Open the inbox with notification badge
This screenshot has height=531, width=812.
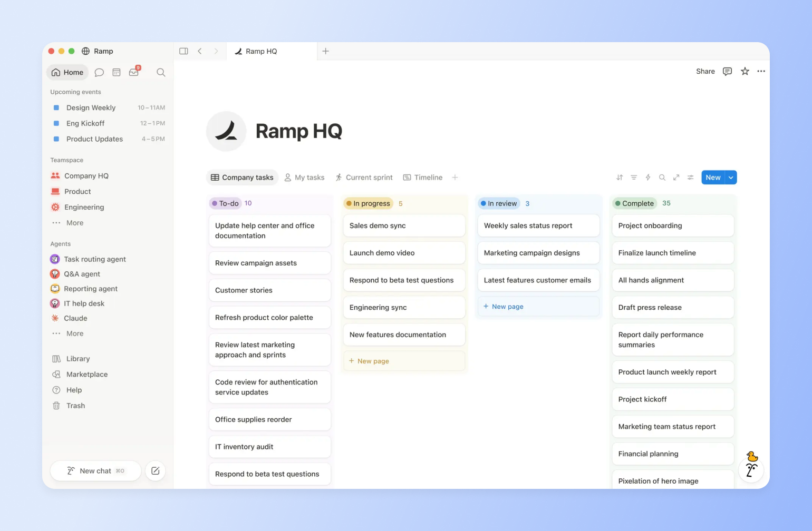coord(134,72)
